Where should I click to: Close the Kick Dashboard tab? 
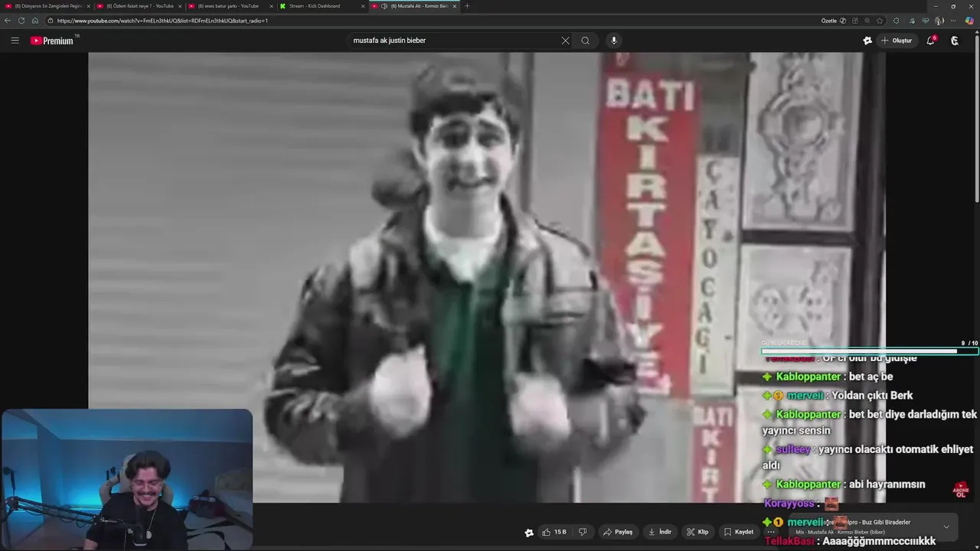pos(363,6)
